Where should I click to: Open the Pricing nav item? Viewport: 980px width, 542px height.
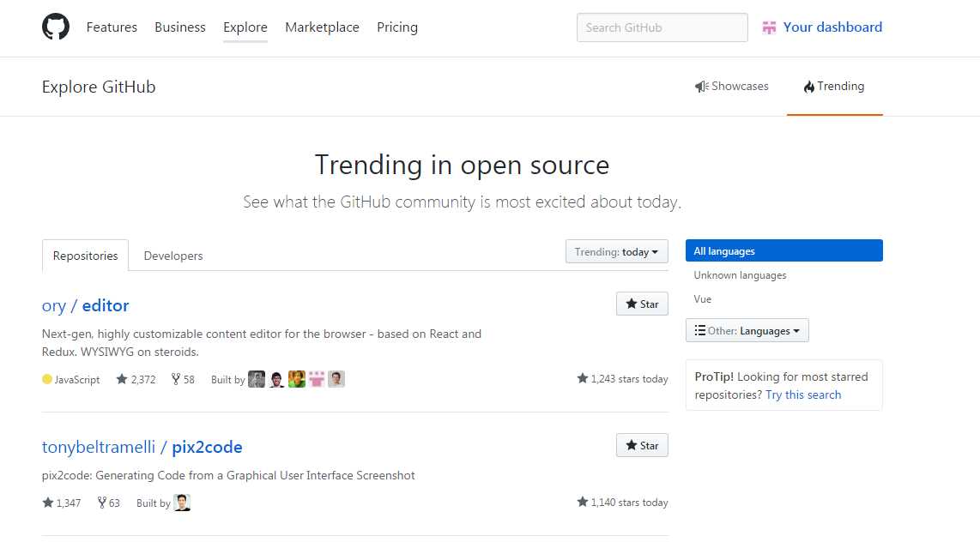pyautogui.click(x=396, y=27)
